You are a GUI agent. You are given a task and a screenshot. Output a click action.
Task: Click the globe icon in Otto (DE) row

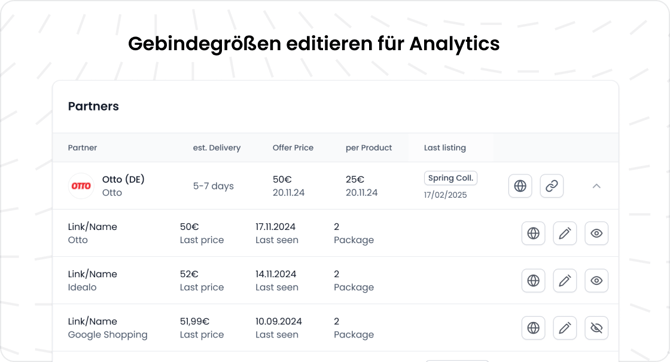coord(520,186)
